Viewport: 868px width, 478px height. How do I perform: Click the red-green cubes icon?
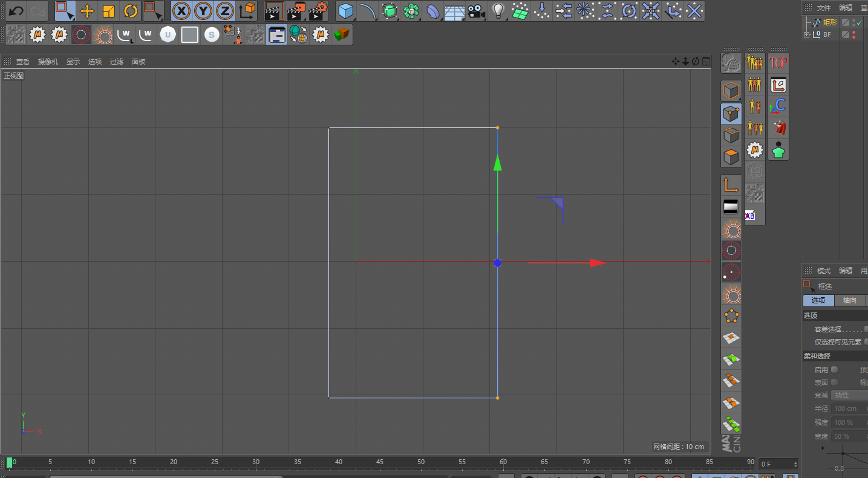(342, 35)
